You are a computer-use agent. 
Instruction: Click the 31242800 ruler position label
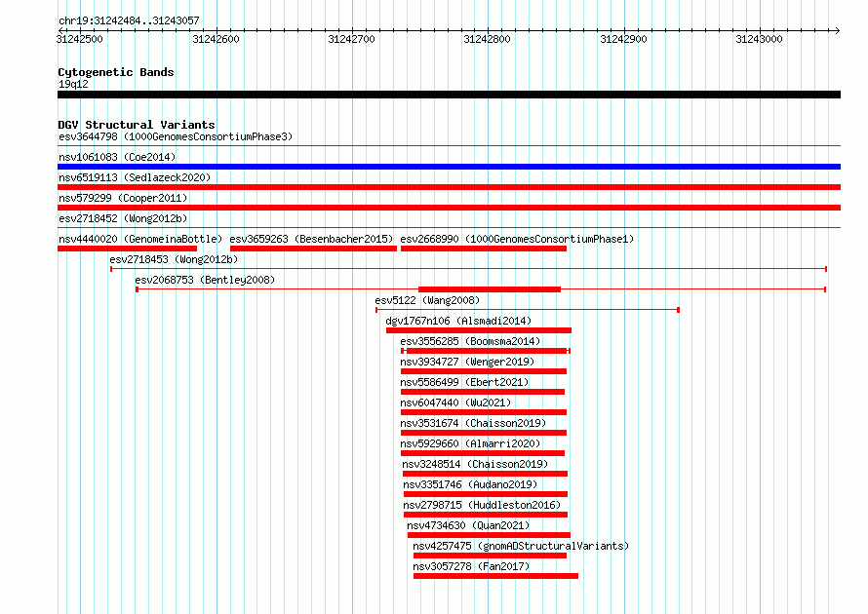[x=487, y=39]
